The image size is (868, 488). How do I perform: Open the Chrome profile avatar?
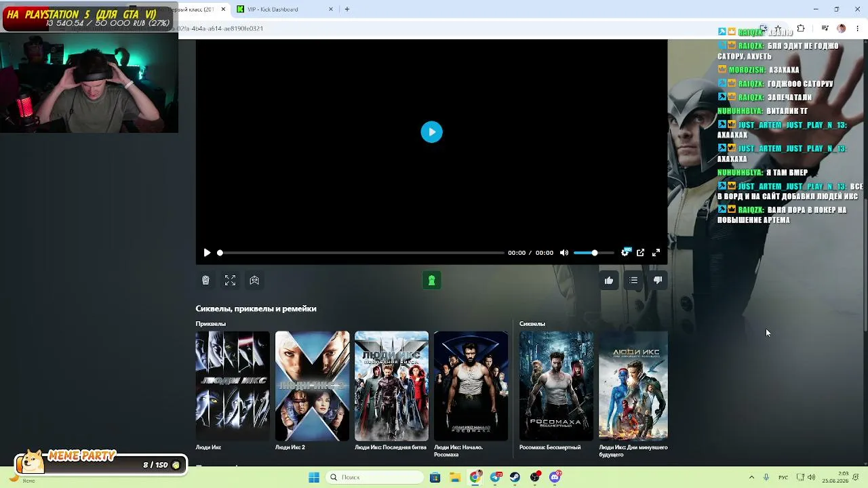coord(842,28)
